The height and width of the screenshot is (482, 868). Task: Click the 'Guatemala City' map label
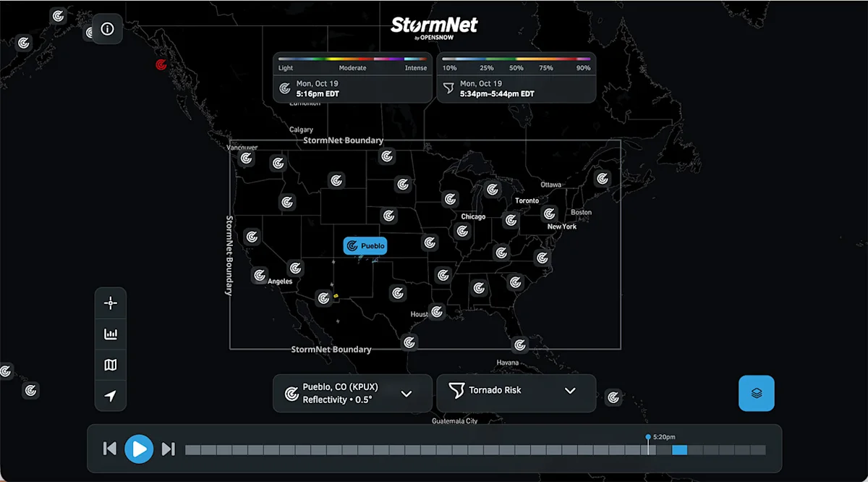pyautogui.click(x=455, y=421)
